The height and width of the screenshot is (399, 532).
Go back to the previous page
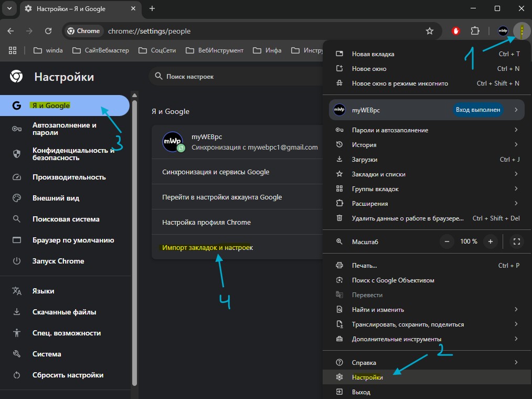10,31
